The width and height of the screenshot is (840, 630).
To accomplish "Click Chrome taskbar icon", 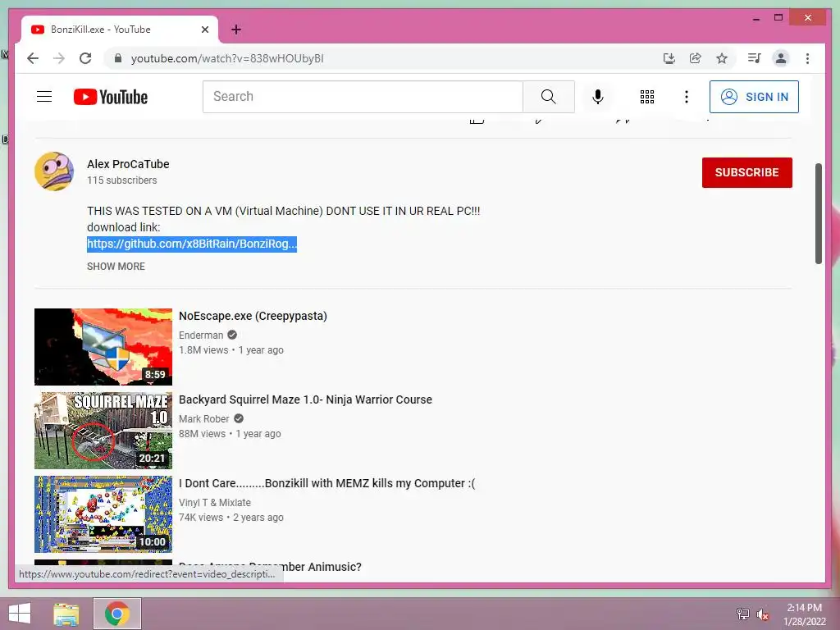I will (x=116, y=614).
